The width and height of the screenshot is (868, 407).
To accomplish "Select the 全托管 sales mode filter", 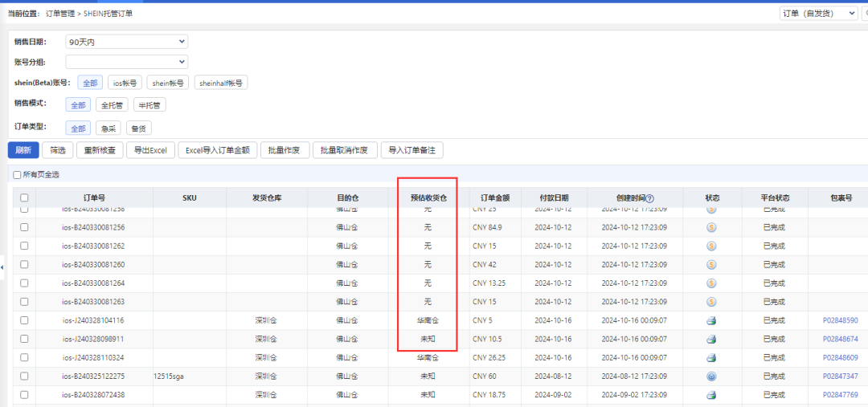I will pyautogui.click(x=112, y=104).
